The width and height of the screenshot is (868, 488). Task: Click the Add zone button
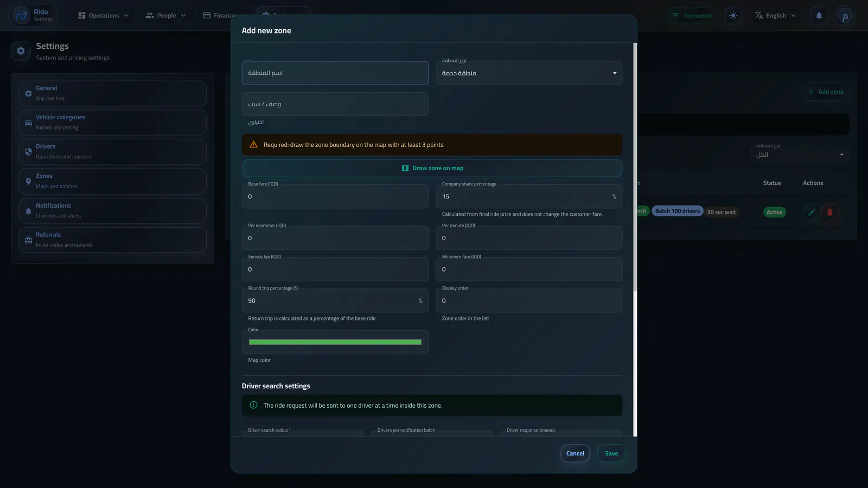(x=825, y=92)
